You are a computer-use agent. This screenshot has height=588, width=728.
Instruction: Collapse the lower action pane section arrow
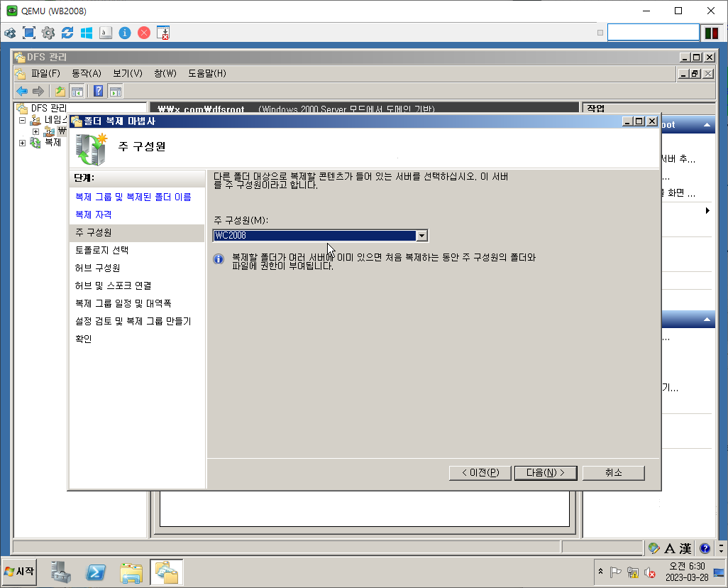[x=707, y=320]
